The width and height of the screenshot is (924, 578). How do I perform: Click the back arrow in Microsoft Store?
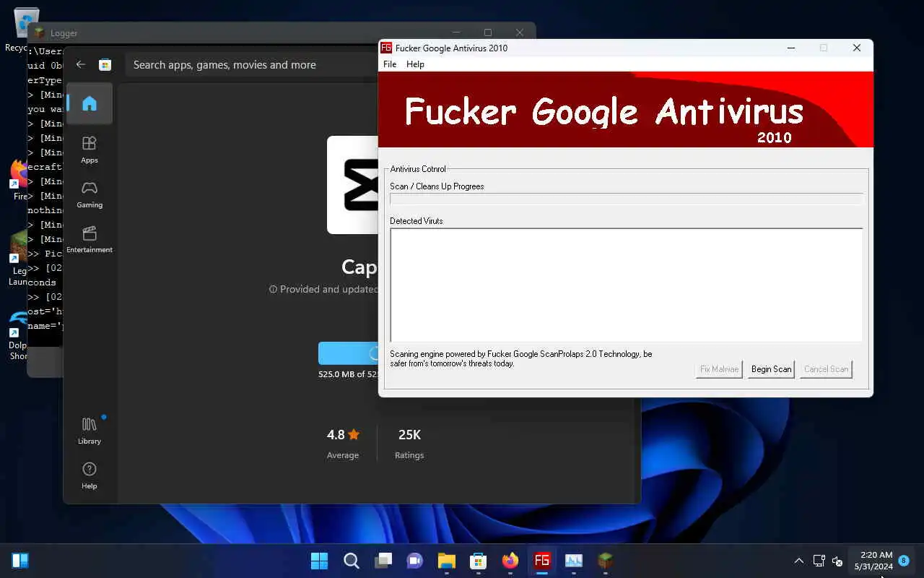pyautogui.click(x=81, y=64)
